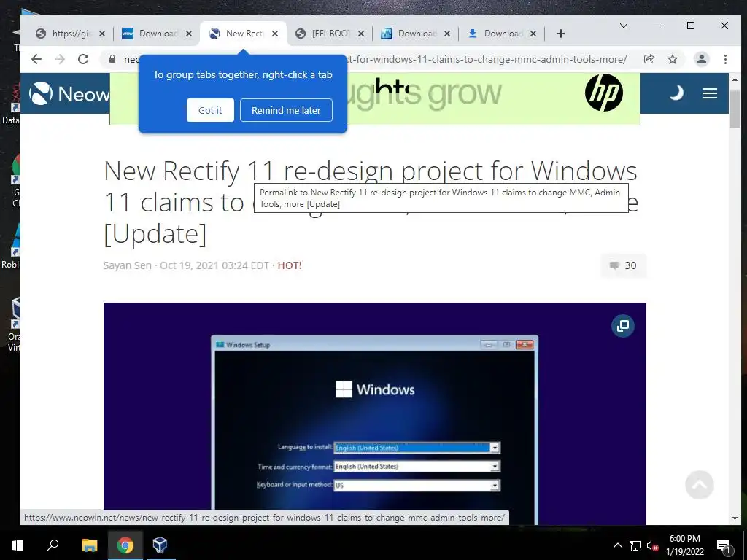Click the browser forward arrow

60,59
